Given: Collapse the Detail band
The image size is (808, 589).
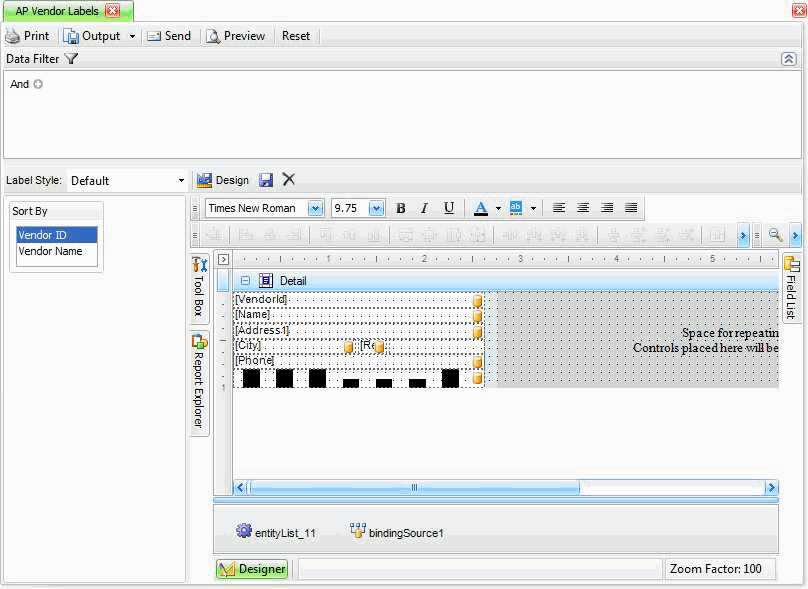Looking at the screenshot, I should coord(246,281).
